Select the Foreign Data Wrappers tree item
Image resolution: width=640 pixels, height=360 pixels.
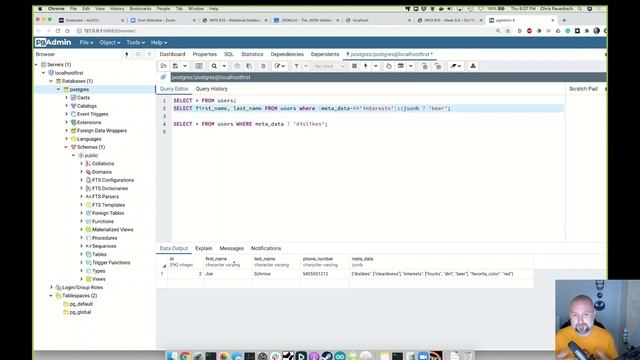102,131
